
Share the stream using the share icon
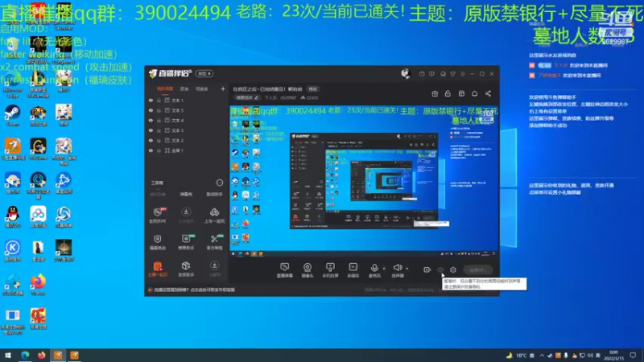pos(488,93)
